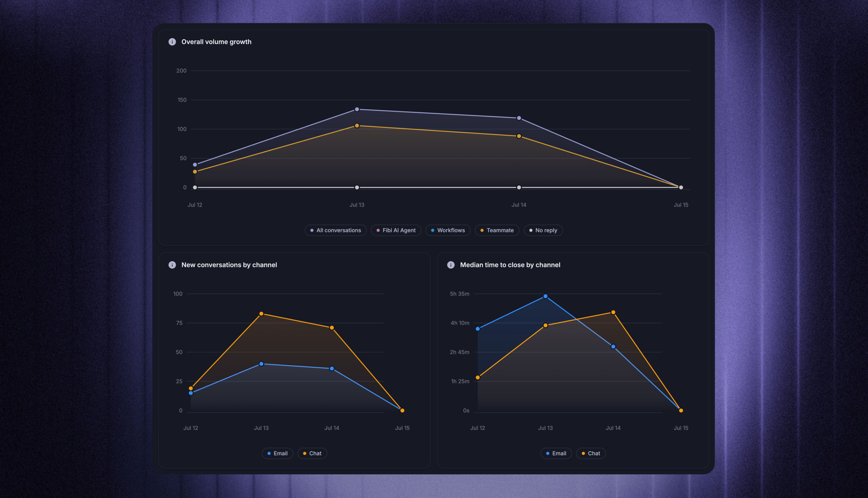Toggle Chat series in Median time chart
Viewport: 868px width, 498px height.
pyautogui.click(x=591, y=453)
